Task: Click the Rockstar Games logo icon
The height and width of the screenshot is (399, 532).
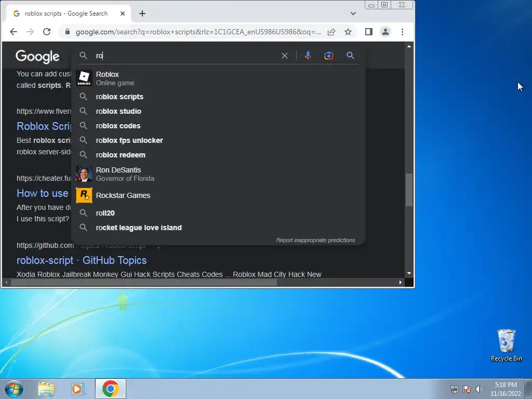Action: point(84,195)
